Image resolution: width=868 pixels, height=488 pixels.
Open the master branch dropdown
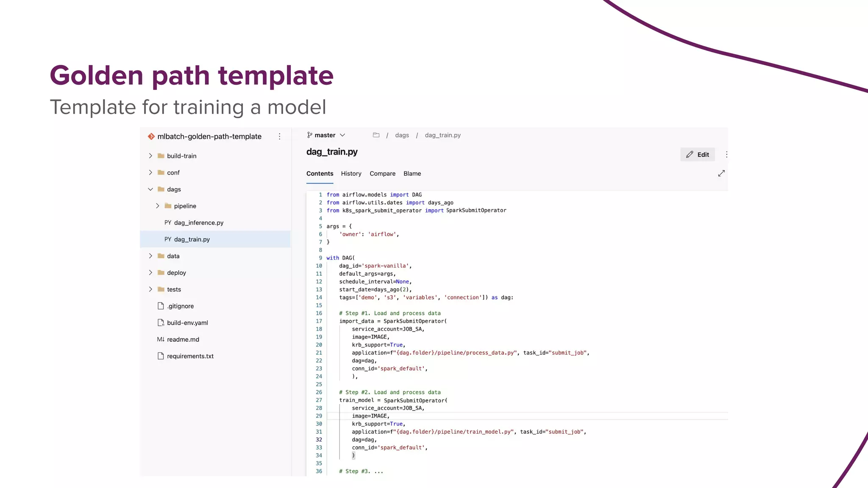point(326,135)
